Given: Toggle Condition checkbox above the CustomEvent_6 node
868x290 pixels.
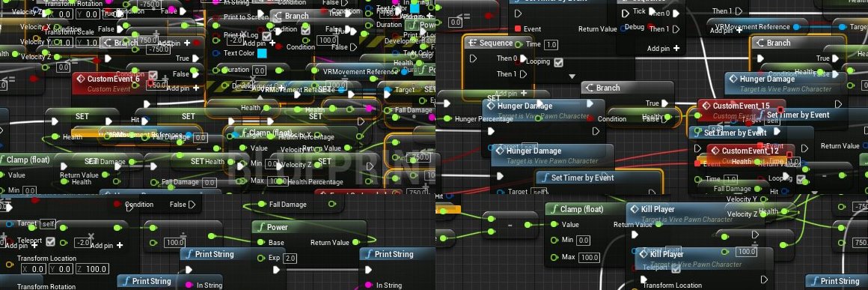Looking at the screenshot, I should [x=153, y=75].
